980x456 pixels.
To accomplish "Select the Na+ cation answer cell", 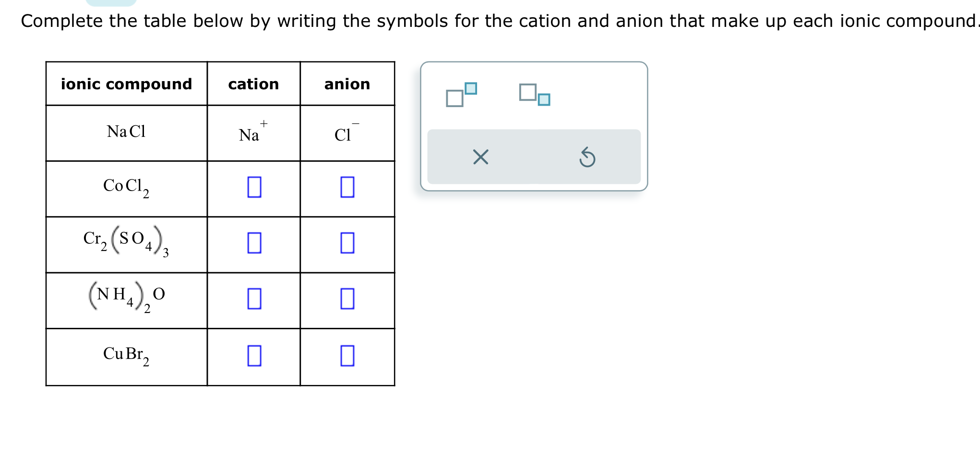I will pos(251,132).
